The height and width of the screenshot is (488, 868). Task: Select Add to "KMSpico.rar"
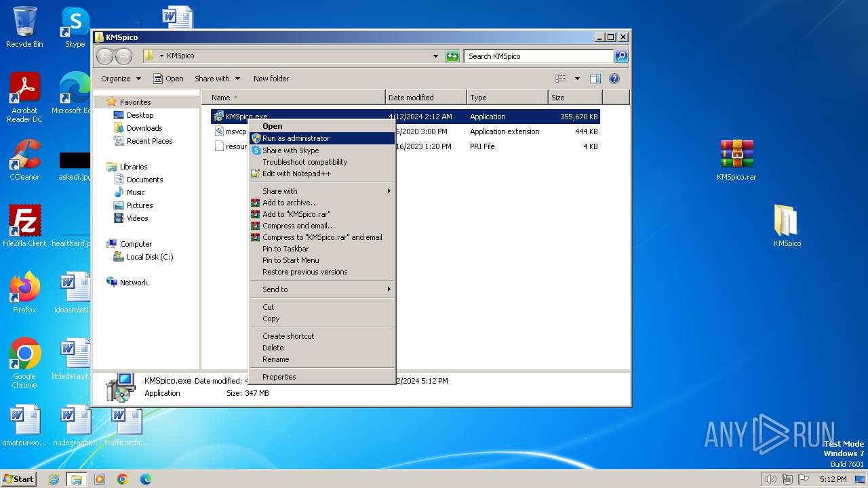(x=322, y=214)
